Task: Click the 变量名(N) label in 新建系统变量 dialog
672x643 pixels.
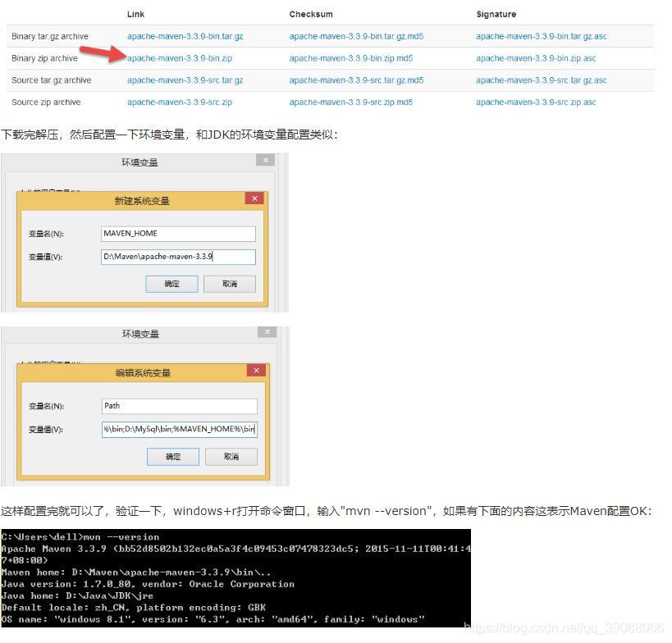Action: click(x=46, y=234)
